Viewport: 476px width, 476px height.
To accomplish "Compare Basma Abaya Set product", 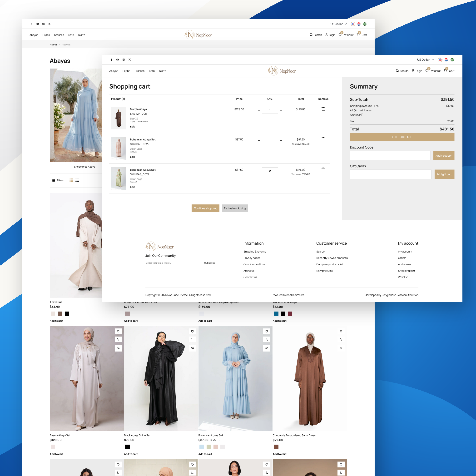I will [118, 340].
